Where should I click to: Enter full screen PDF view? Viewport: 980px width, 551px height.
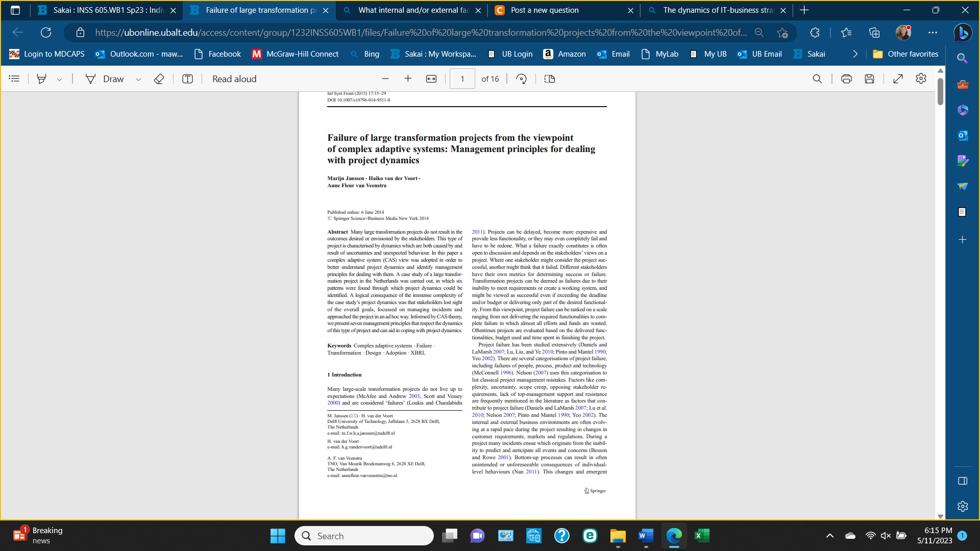pyautogui.click(x=898, y=79)
